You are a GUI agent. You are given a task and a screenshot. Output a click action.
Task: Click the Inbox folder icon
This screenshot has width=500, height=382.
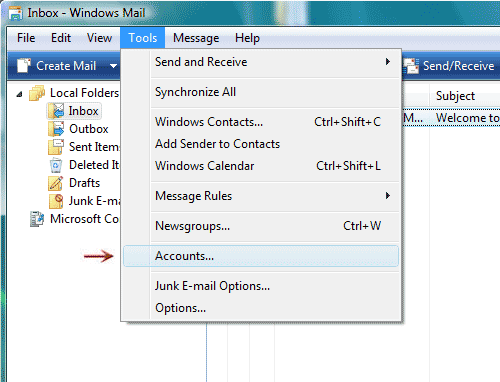coord(56,111)
